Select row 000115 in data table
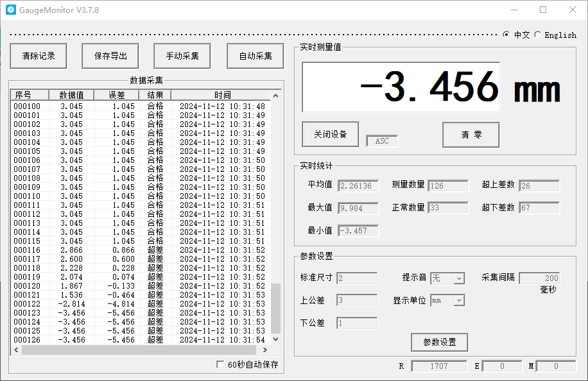The width and height of the screenshot is (588, 381). tap(139, 241)
